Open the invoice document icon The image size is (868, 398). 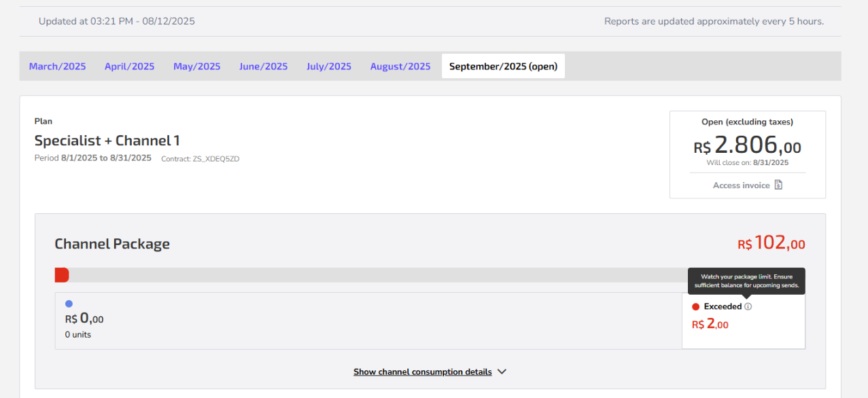[x=778, y=185]
